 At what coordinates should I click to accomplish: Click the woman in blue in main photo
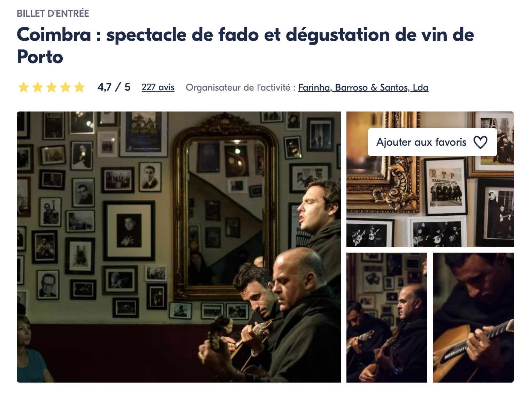tap(30, 348)
